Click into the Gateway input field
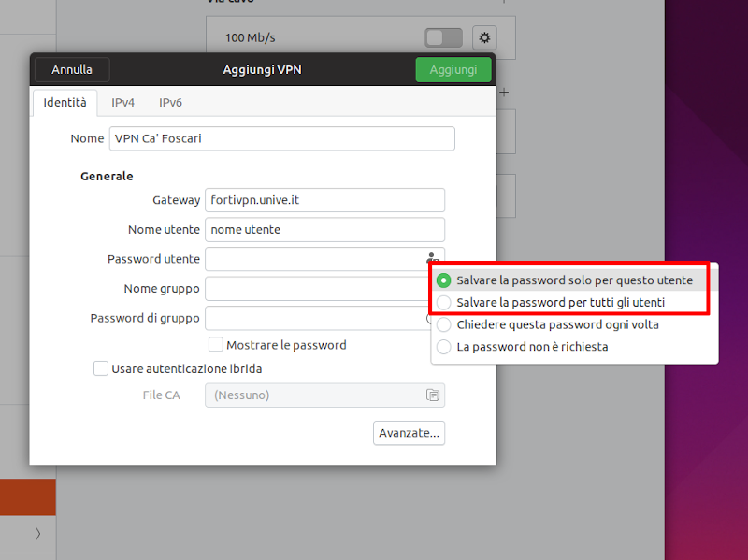The width and height of the screenshot is (748, 560). [324, 200]
